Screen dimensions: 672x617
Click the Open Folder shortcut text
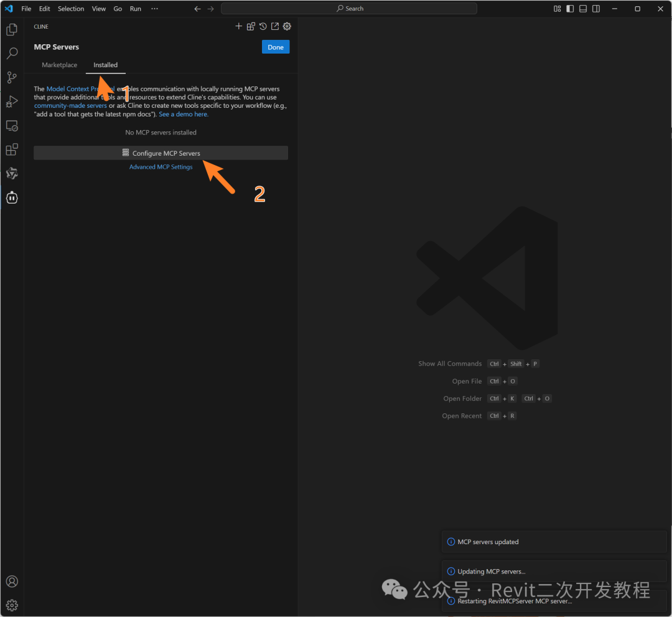click(x=462, y=398)
